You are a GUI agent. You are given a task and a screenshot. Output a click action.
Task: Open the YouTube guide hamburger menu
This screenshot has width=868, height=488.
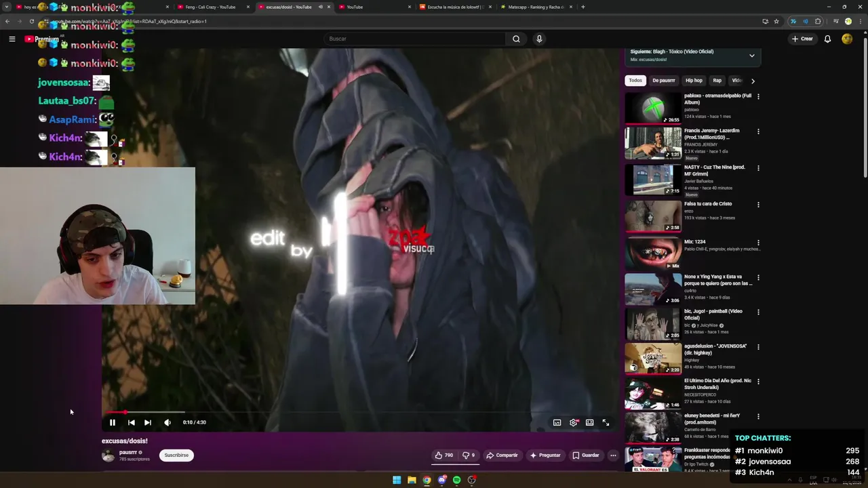12,39
